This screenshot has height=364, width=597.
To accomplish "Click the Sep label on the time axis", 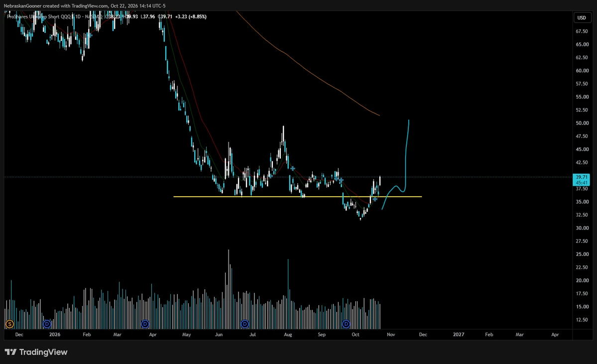I will [322, 335].
